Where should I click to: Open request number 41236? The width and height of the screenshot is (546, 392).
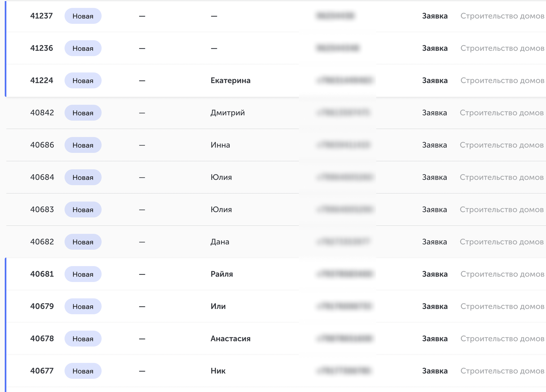point(42,48)
